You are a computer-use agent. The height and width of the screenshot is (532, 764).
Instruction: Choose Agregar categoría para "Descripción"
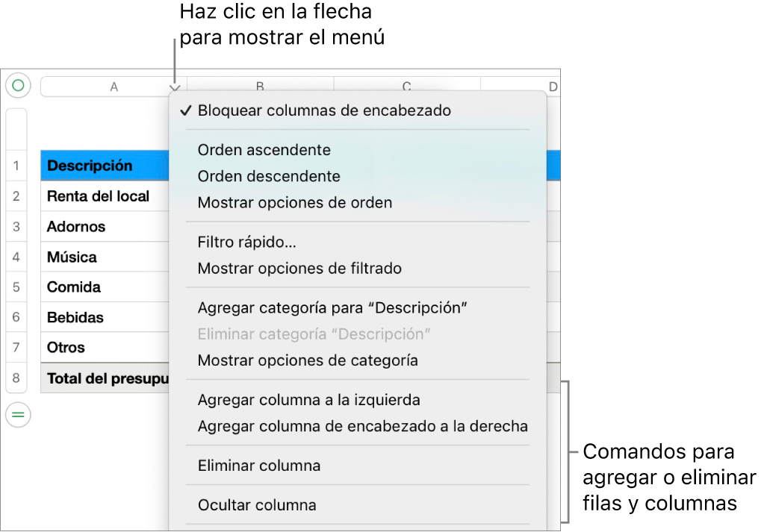(358, 307)
